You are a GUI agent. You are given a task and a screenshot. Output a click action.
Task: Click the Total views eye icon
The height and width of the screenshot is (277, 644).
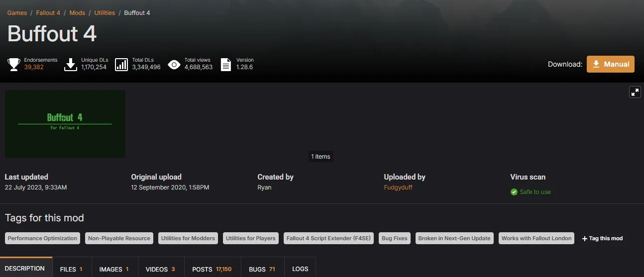tap(174, 64)
